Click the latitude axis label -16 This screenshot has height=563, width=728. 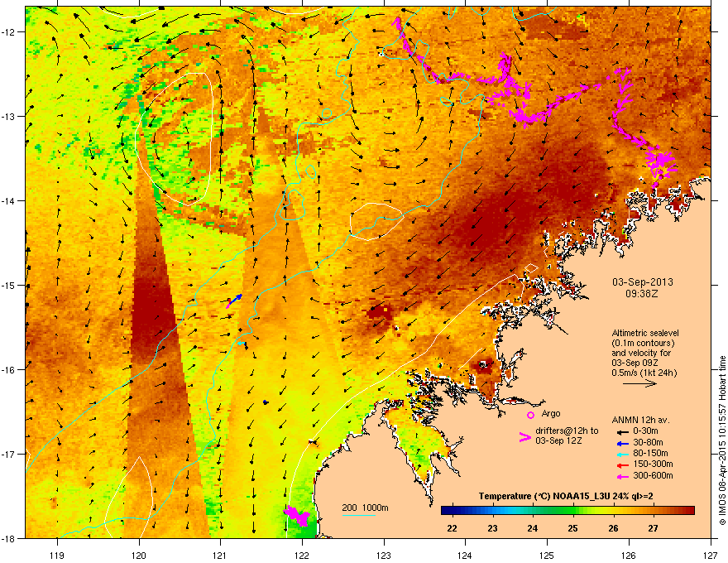pos(8,370)
